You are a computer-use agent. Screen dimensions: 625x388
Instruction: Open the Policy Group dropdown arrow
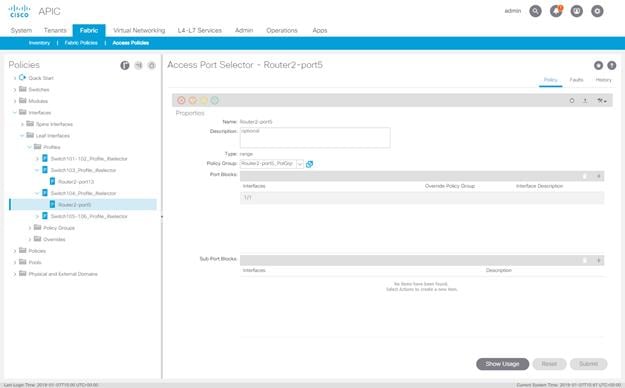pos(300,164)
